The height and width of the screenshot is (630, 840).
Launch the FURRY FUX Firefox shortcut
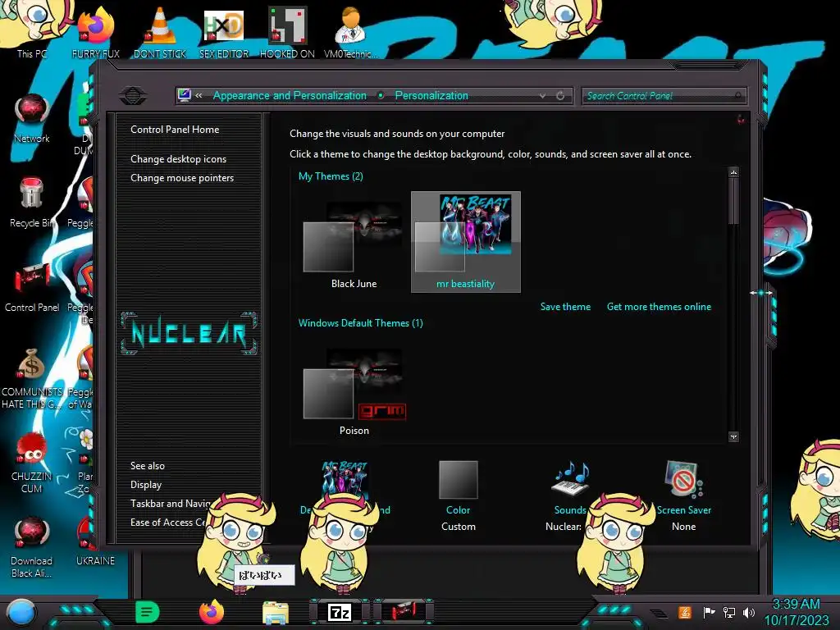pyautogui.click(x=95, y=32)
